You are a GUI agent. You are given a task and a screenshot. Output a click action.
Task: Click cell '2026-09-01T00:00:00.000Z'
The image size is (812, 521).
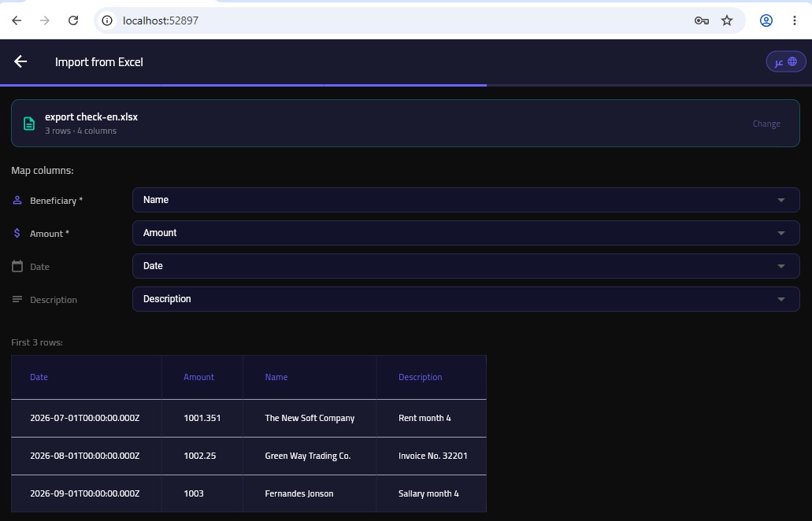pos(85,493)
